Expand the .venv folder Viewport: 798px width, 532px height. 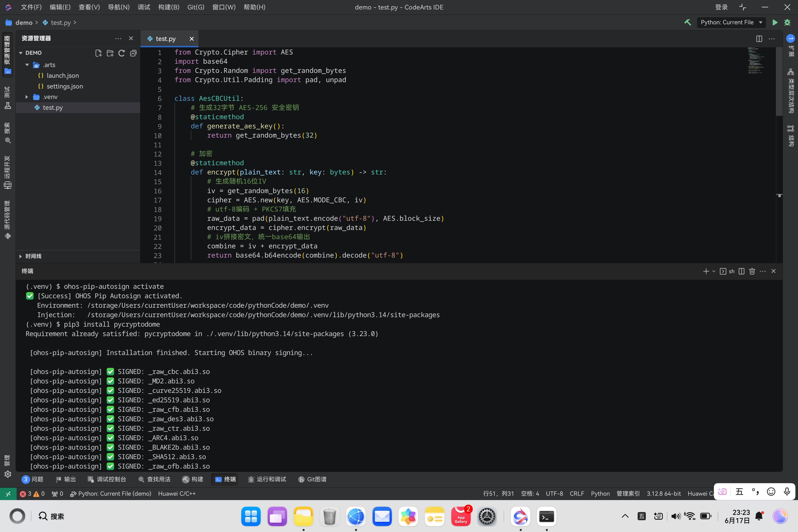27,97
